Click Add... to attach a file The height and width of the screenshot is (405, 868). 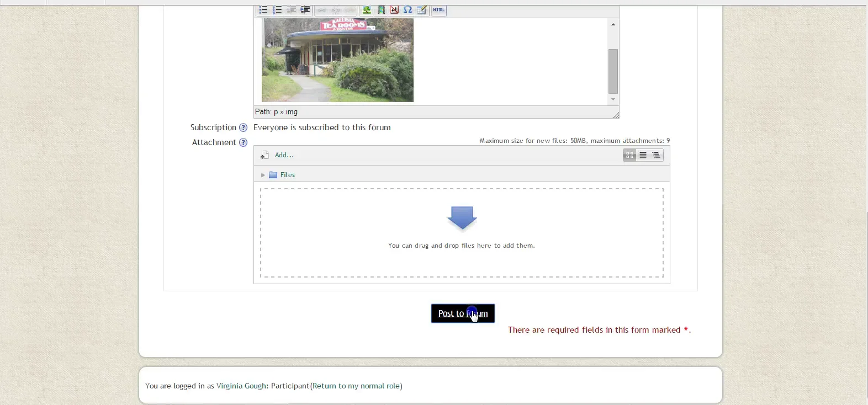coord(284,155)
